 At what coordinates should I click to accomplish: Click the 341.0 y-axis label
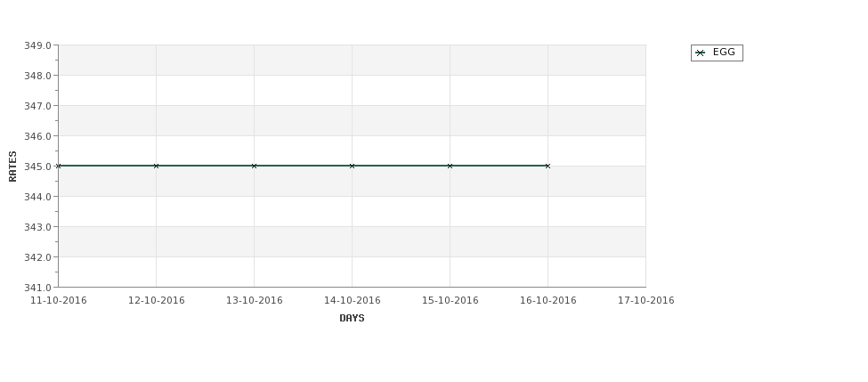(37, 288)
